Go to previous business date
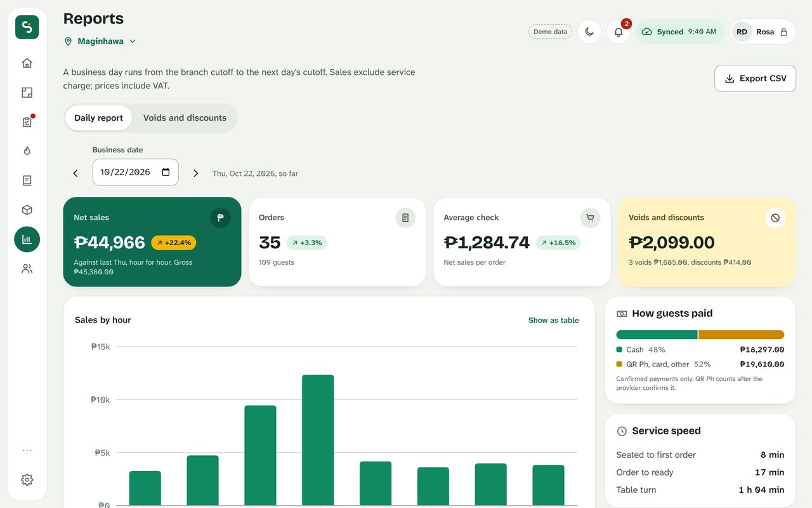 click(x=75, y=173)
